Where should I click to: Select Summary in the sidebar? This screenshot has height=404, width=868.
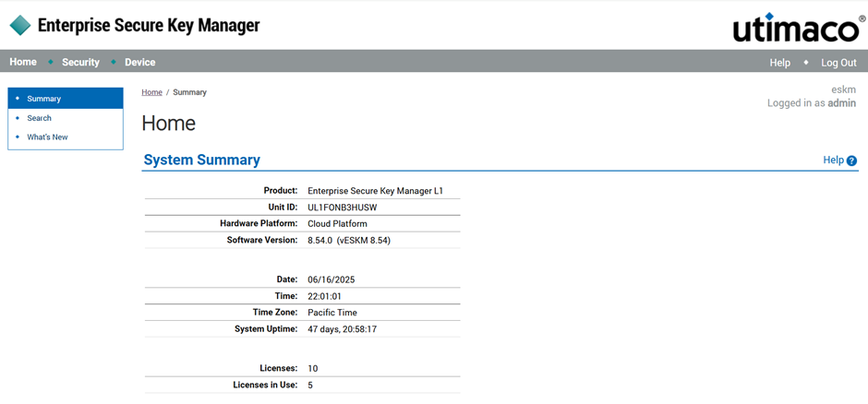pyautogui.click(x=66, y=99)
